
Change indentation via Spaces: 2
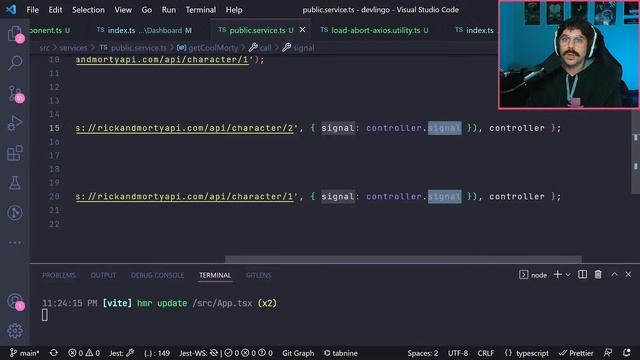pos(422,353)
